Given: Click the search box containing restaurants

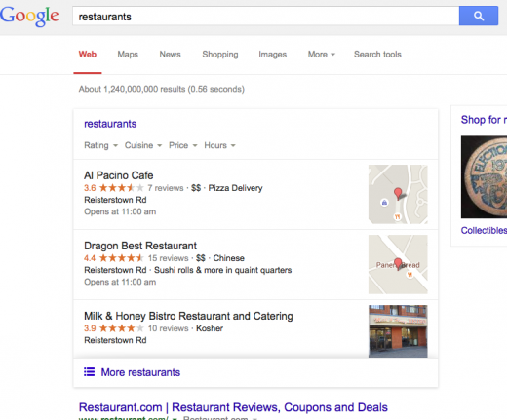Looking at the screenshot, I should [266, 16].
